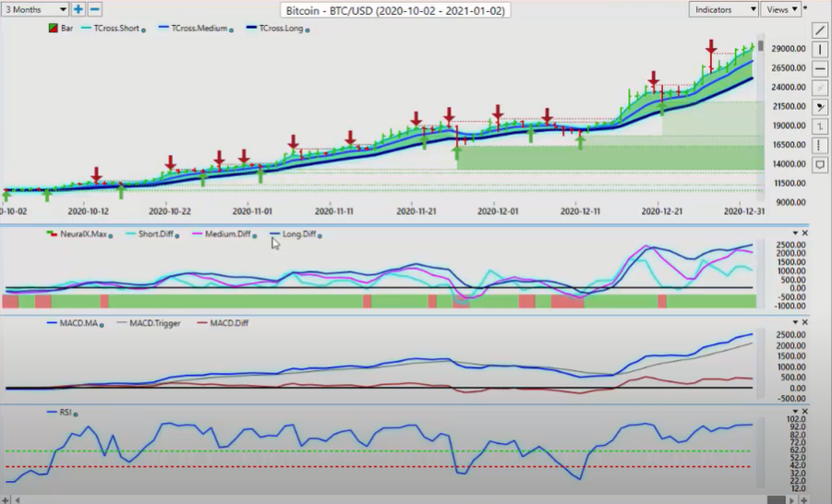Click the 29000.00 price axis label
832x504 pixels.
coord(789,49)
